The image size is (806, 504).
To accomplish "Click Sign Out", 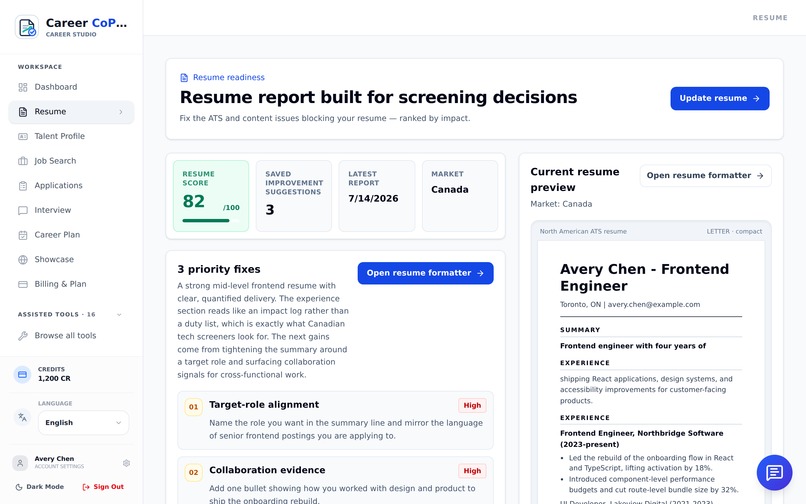I will (x=103, y=487).
